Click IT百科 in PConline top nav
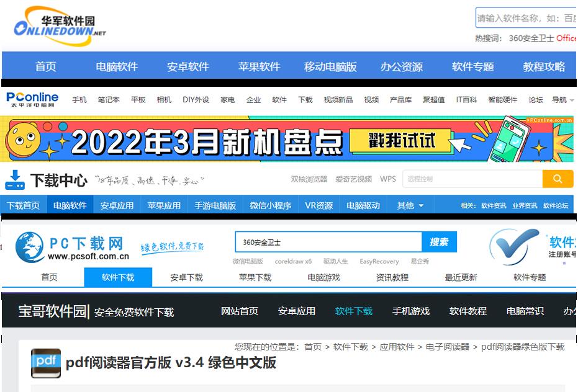The height and width of the screenshot is (392, 578). (466, 99)
